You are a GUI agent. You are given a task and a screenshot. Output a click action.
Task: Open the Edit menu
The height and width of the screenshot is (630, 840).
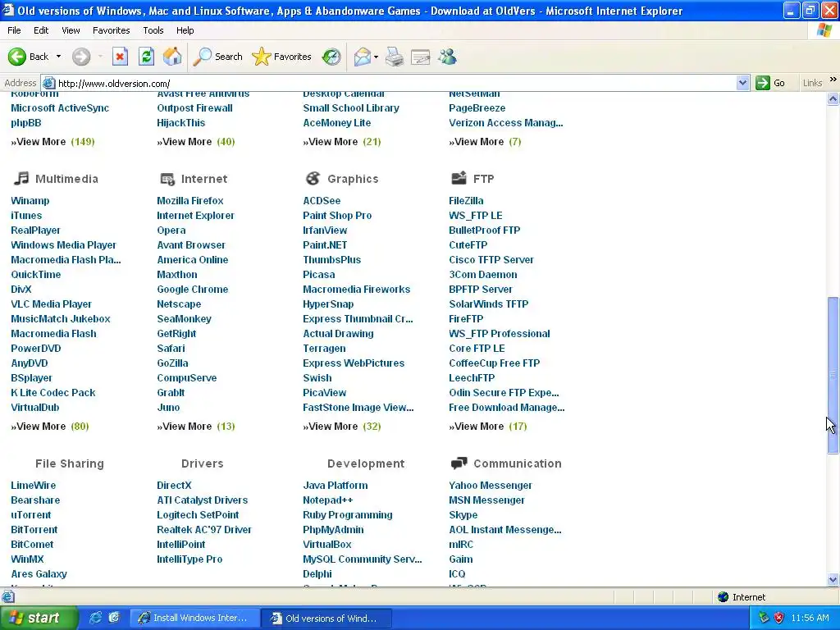click(41, 30)
